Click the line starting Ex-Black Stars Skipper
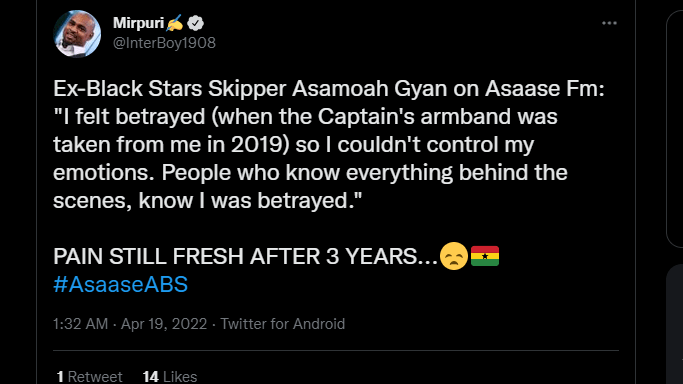The image size is (683, 384). 329,88
